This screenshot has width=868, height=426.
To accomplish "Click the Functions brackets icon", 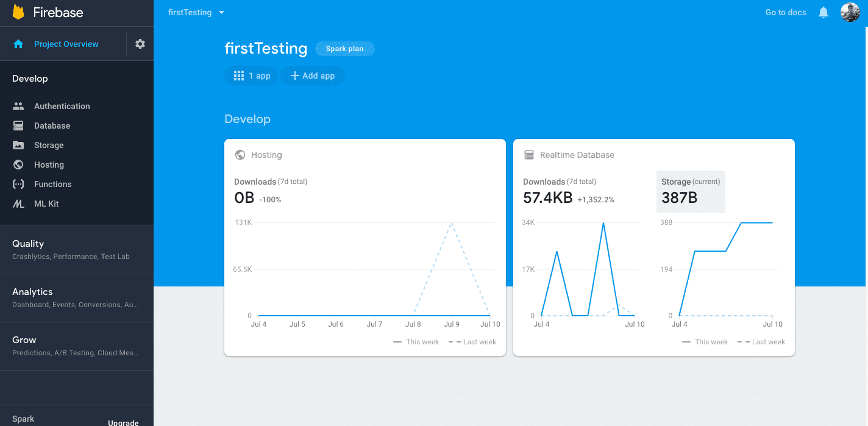I will tap(18, 184).
